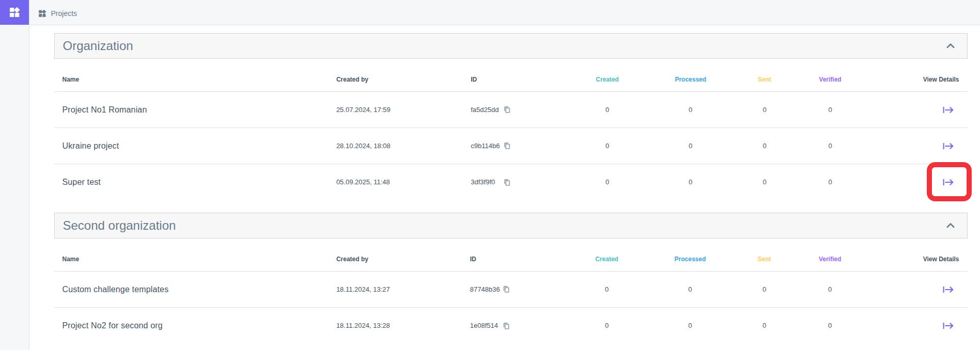Click the Second organization header title
980x350 pixels.
point(119,226)
